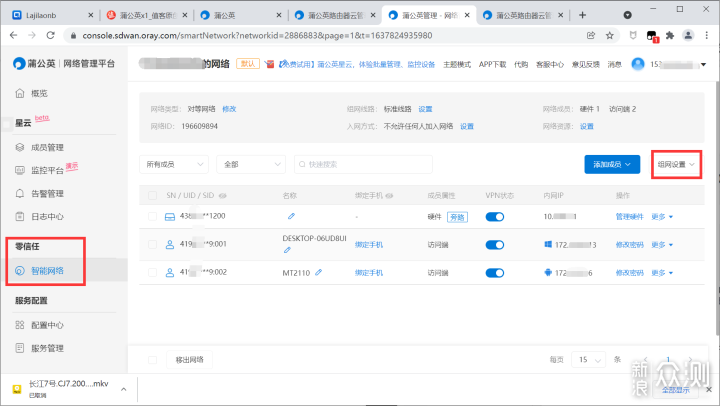Switch to the 蒲公英x1 browser tab
The image size is (720, 406).
(x=147, y=15)
